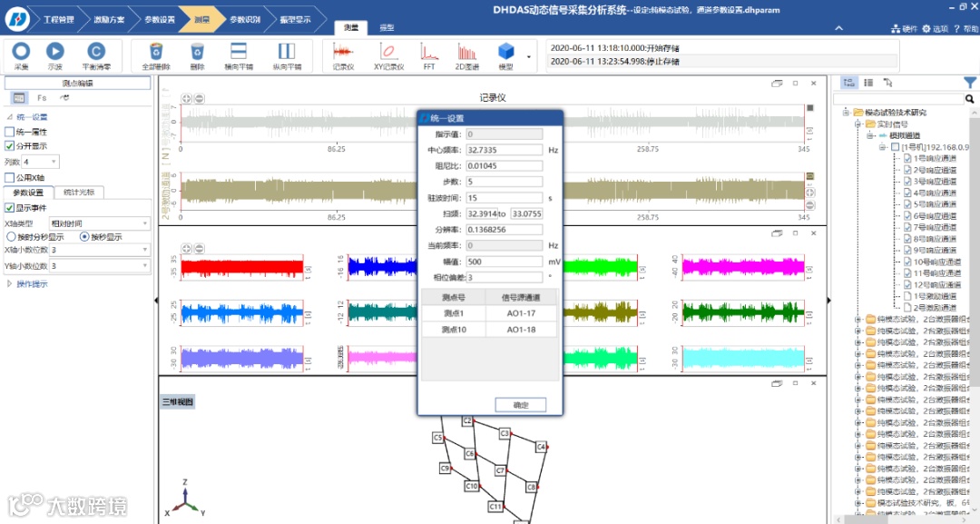Toggle checkbox for [1号机]192.168.0.9
The width and height of the screenshot is (980, 524).
(x=895, y=147)
